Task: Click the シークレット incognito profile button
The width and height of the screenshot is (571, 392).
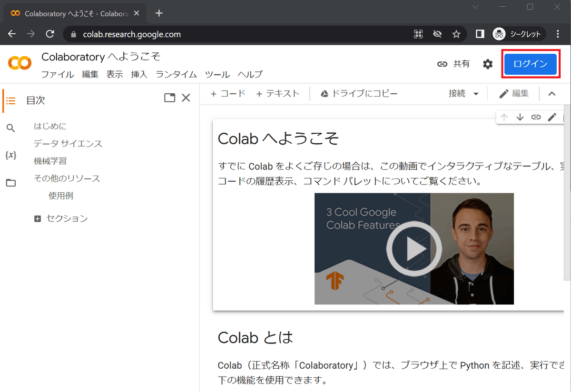Action: pyautogui.click(x=519, y=34)
